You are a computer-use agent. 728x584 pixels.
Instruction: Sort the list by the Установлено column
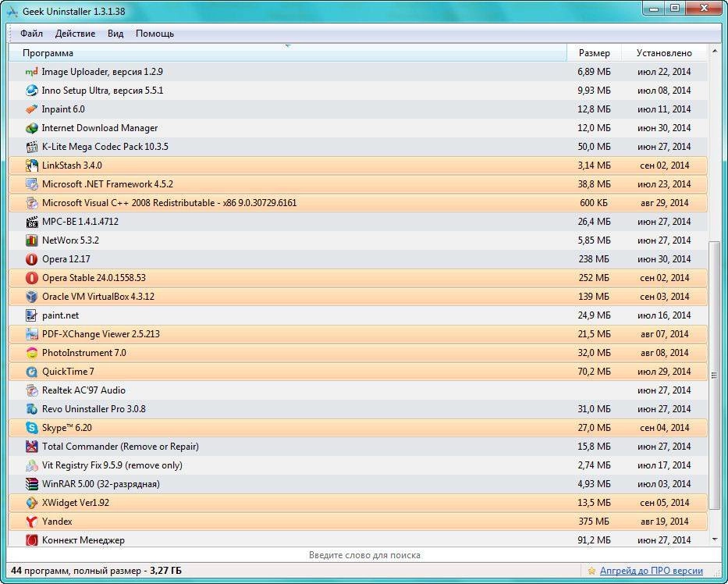pos(664,53)
